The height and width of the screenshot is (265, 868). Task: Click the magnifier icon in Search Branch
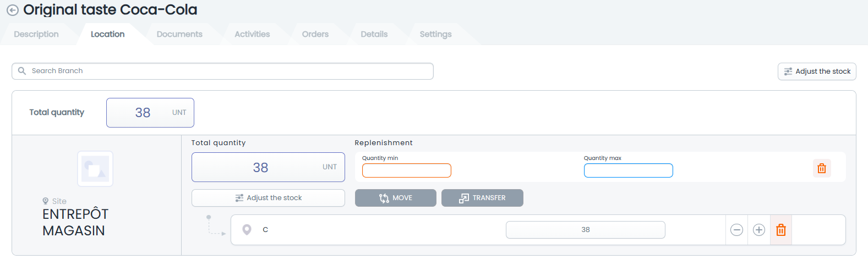click(x=22, y=71)
